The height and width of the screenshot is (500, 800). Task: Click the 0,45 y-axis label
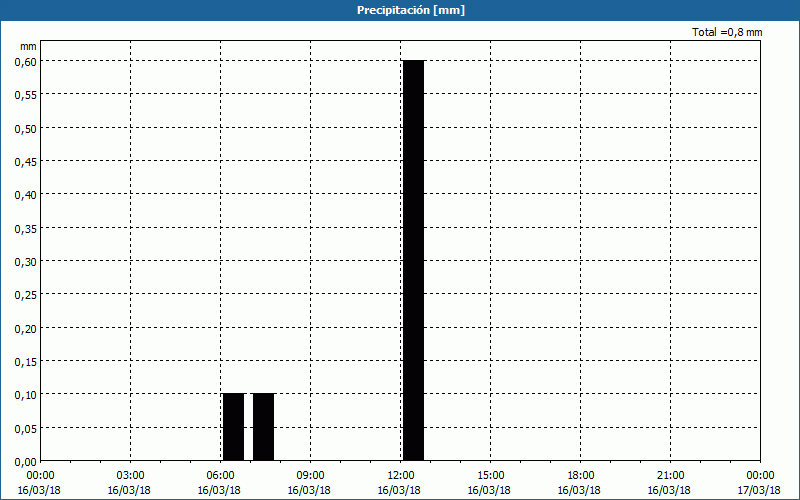(26, 162)
